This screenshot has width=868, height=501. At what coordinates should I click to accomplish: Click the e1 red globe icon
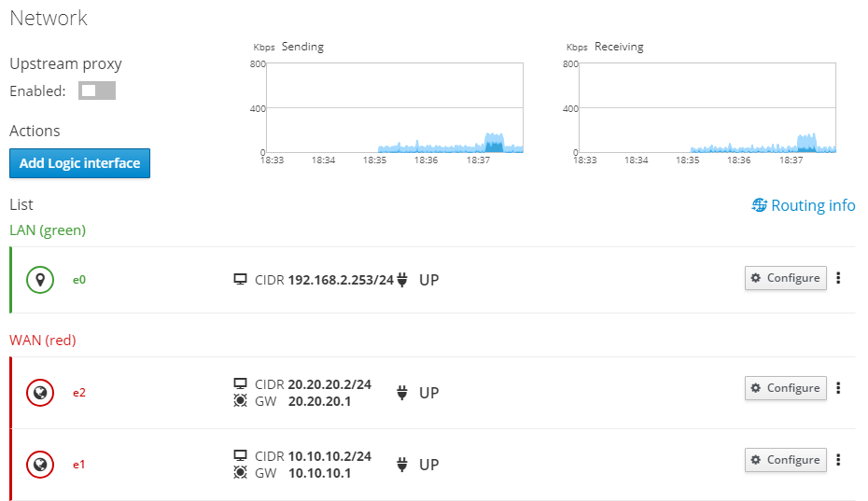click(x=40, y=465)
